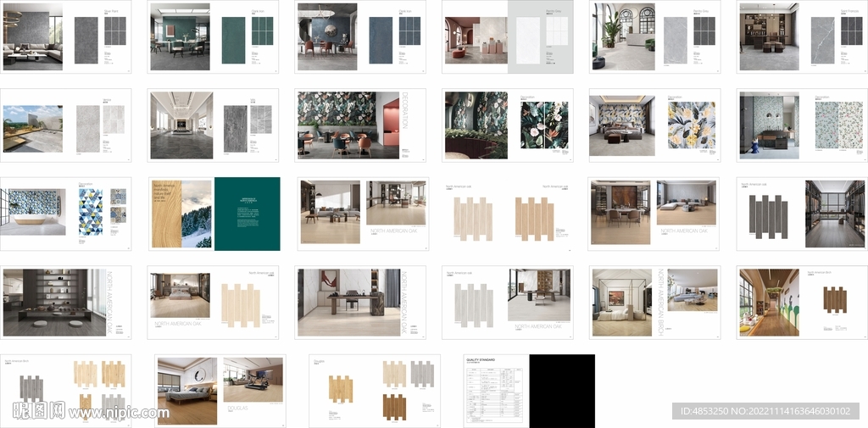Click the Silver Paint title text

(x=111, y=11)
